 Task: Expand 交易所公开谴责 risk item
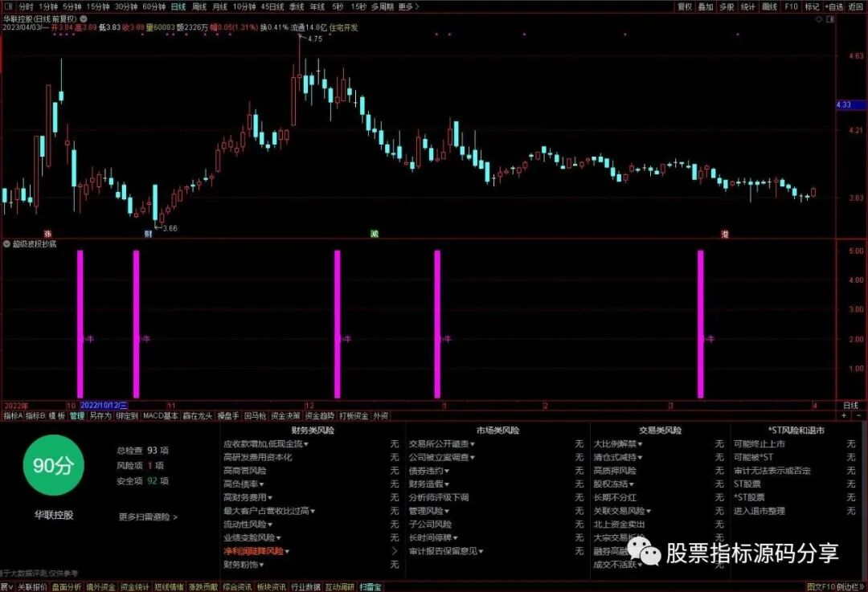[442, 443]
